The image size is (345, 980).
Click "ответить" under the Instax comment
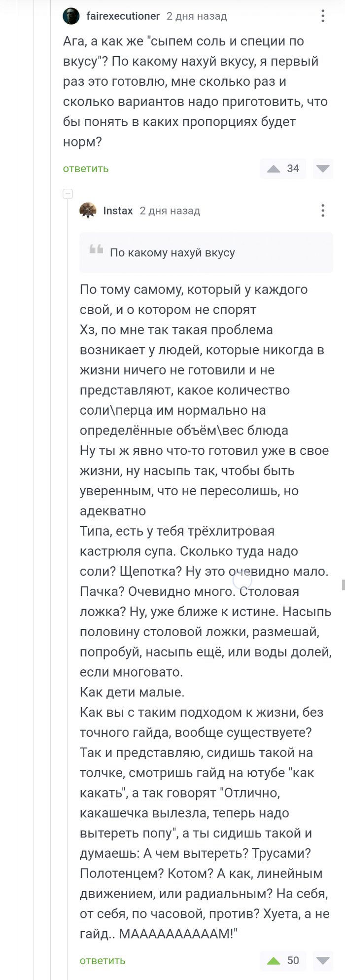click(x=103, y=960)
